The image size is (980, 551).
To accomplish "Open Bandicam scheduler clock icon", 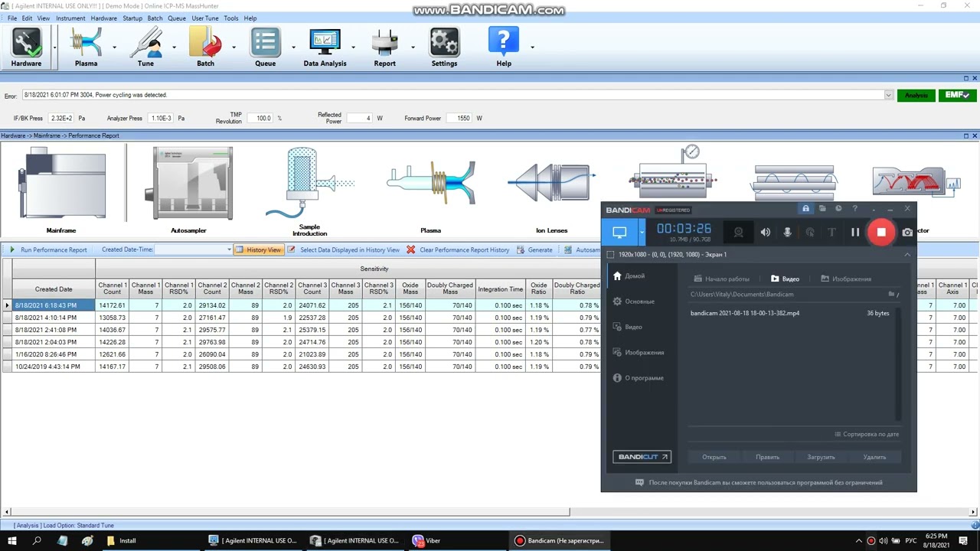I will pos(838,209).
